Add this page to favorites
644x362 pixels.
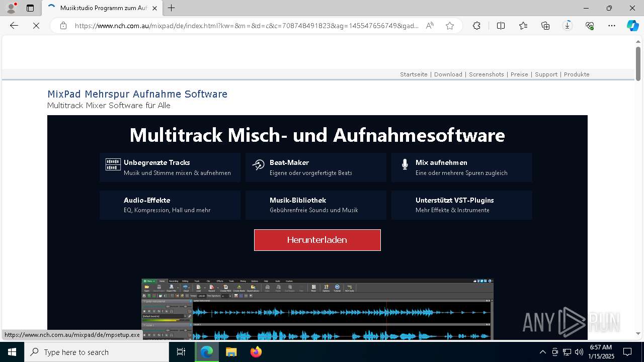coord(450,26)
